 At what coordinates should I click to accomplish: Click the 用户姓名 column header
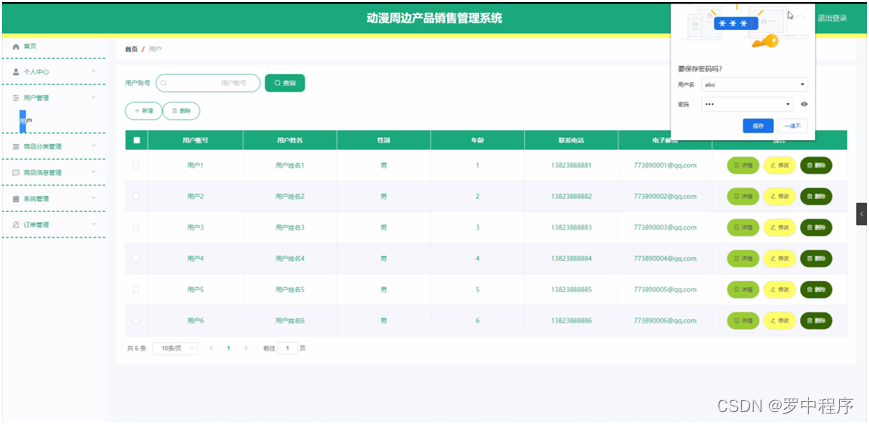(x=290, y=140)
